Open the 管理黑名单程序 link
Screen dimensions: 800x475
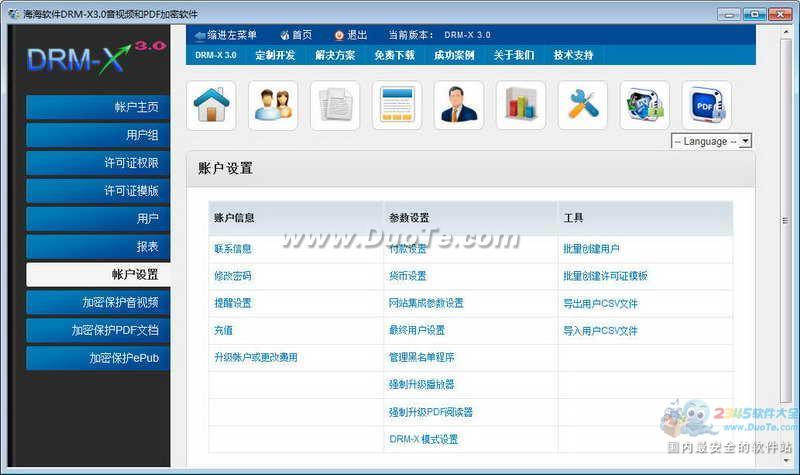[x=421, y=357]
